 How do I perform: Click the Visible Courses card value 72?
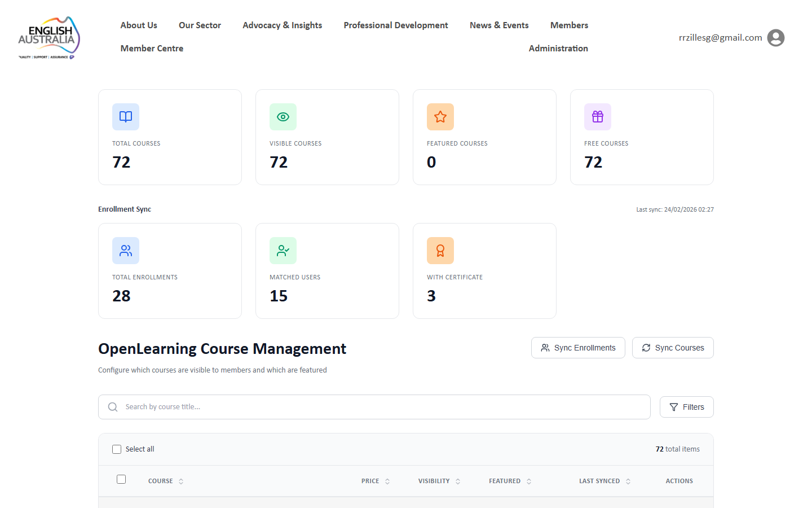(279, 162)
